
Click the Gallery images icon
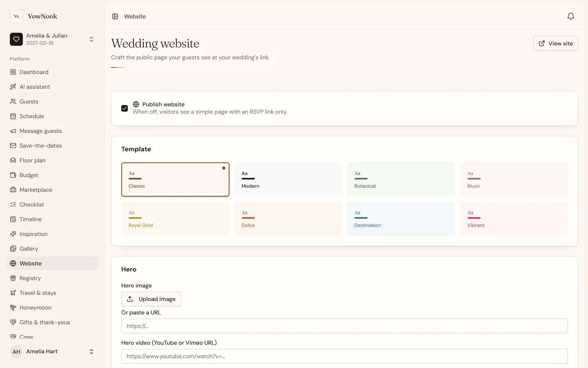point(13,249)
